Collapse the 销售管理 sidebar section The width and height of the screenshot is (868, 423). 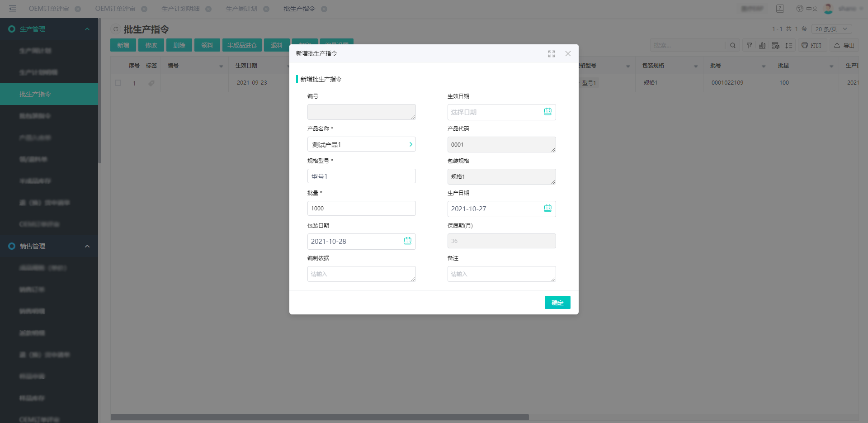tap(87, 246)
